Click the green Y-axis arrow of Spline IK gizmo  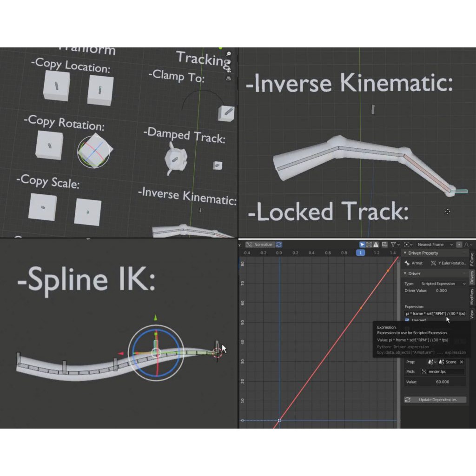[155, 317]
